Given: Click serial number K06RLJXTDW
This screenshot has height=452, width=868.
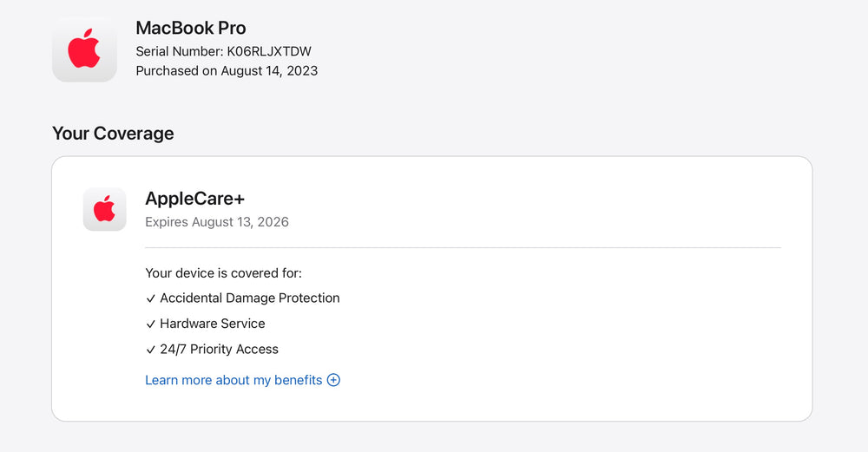Looking at the screenshot, I should (x=269, y=51).
